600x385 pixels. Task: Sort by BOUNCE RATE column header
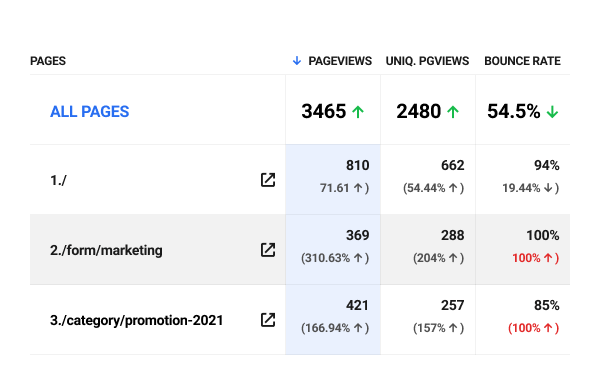(x=522, y=61)
